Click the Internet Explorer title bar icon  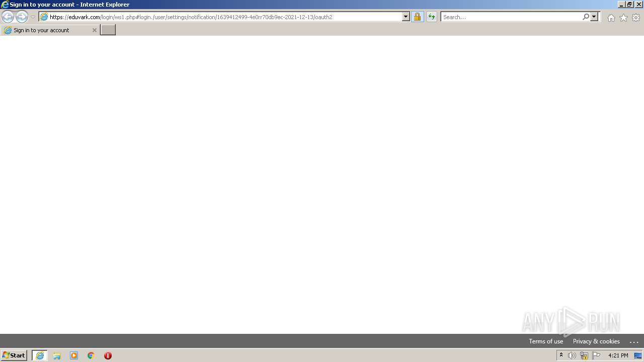point(5,5)
